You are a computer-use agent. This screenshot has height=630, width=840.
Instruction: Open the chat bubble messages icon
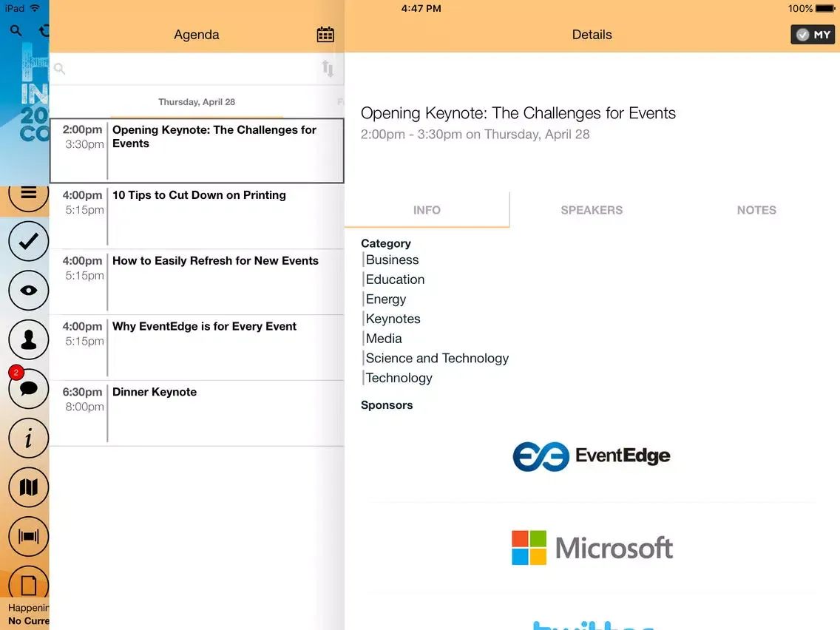click(x=28, y=389)
